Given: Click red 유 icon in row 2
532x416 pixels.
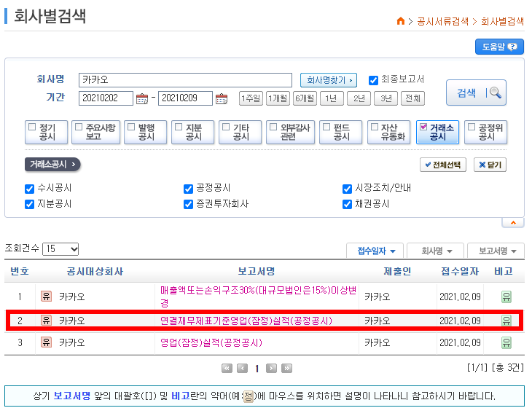Looking at the screenshot, I should tap(46, 321).
